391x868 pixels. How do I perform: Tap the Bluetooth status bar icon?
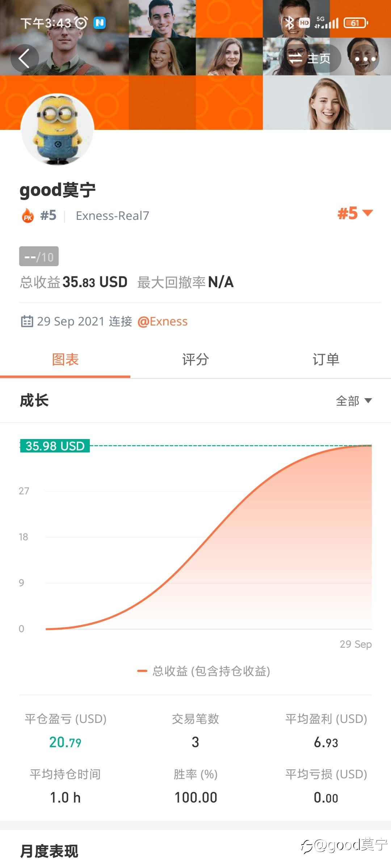tap(289, 23)
